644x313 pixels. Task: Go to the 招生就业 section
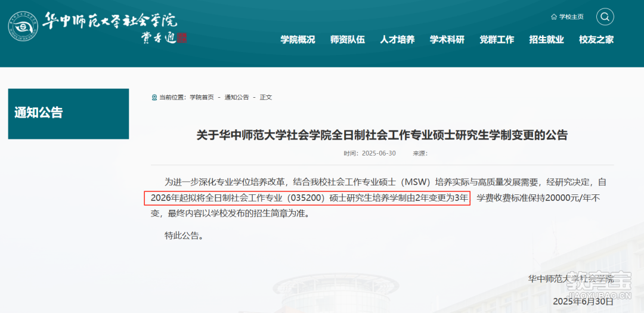coord(546,40)
